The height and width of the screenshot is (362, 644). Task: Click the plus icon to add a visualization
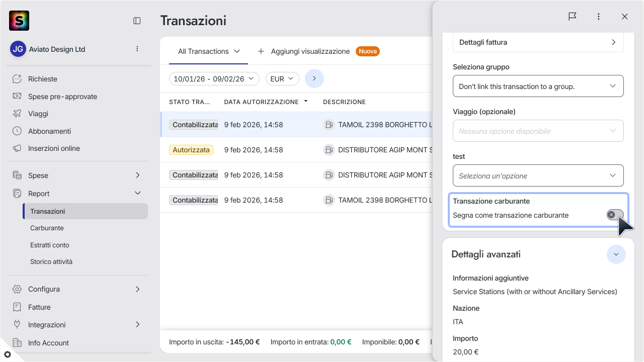pos(261,51)
